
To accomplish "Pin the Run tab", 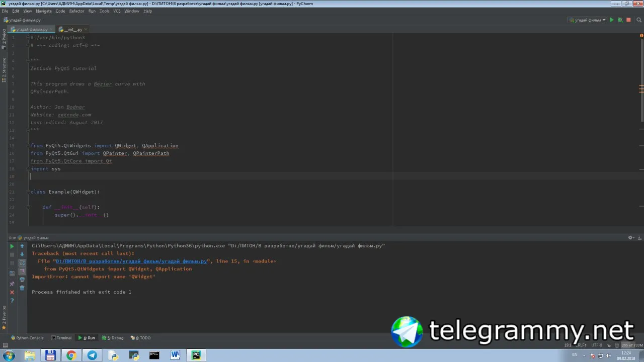I will pos(12,284).
